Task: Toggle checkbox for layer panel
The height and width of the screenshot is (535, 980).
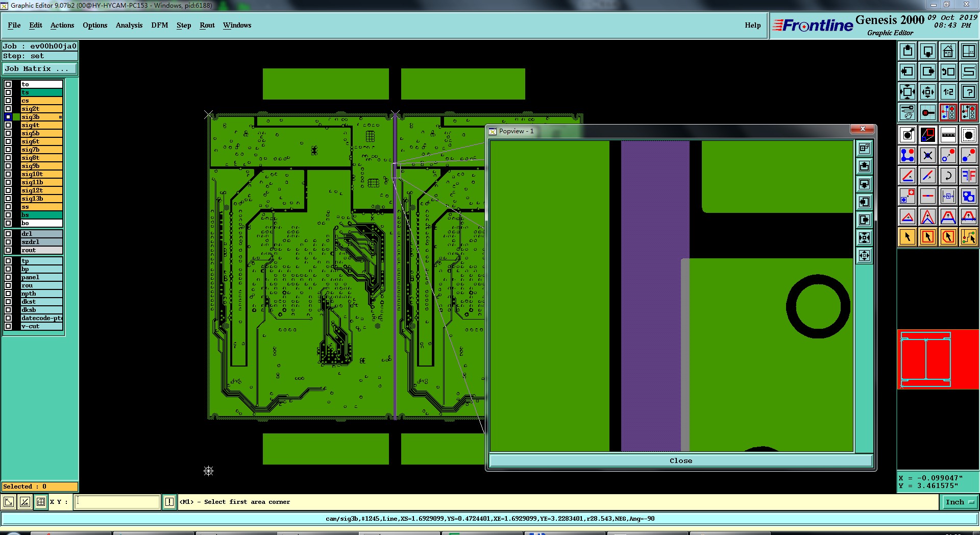Action: (x=8, y=277)
